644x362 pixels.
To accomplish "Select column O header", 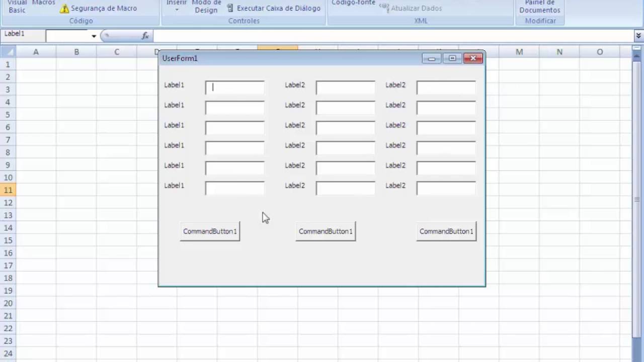I will coord(600,52).
